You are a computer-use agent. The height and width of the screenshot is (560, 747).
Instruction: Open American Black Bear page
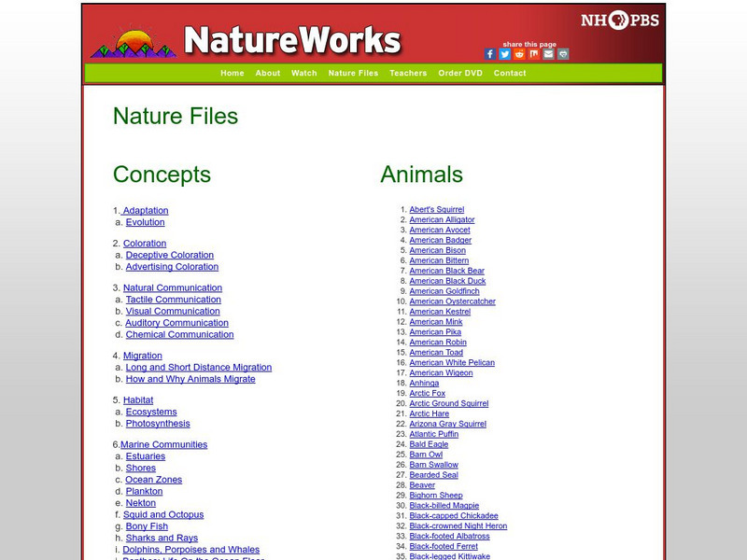pyautogui.click(x=447, y=271)
